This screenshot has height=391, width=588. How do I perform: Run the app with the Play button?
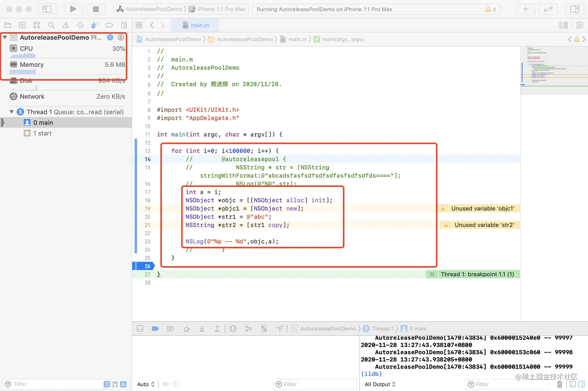tap(73, 9)
